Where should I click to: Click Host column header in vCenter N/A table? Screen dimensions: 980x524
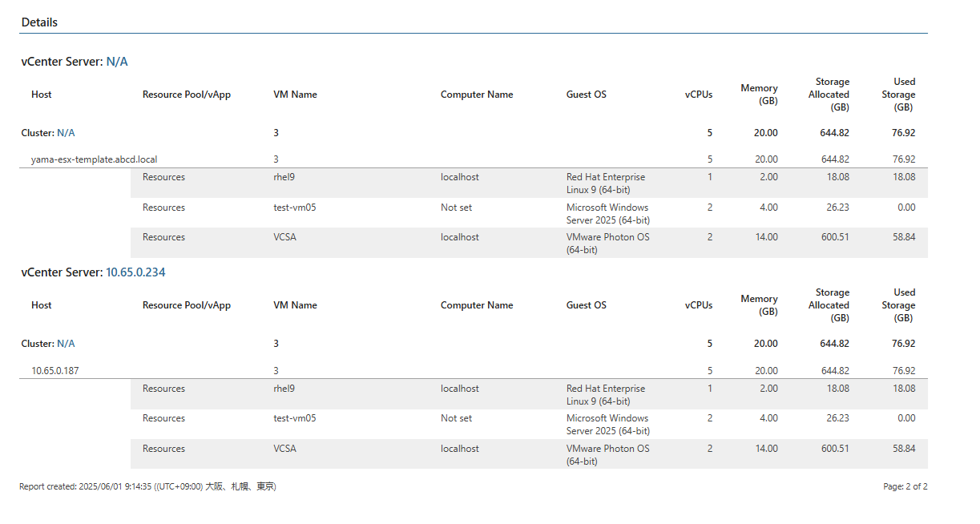point(42,95)
